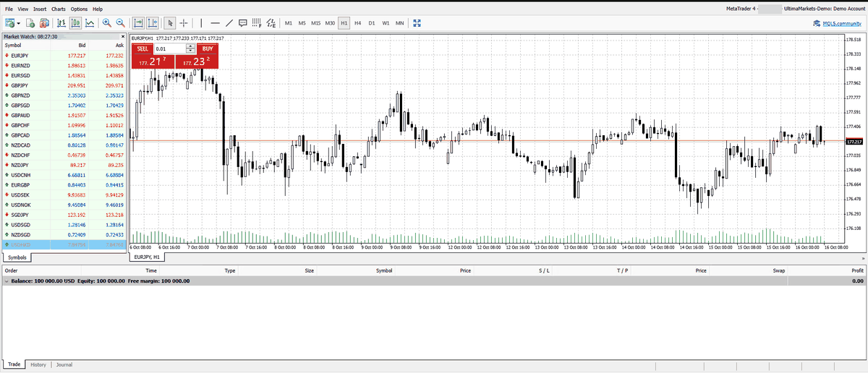Set timeframe to H4

pos(358,23)
